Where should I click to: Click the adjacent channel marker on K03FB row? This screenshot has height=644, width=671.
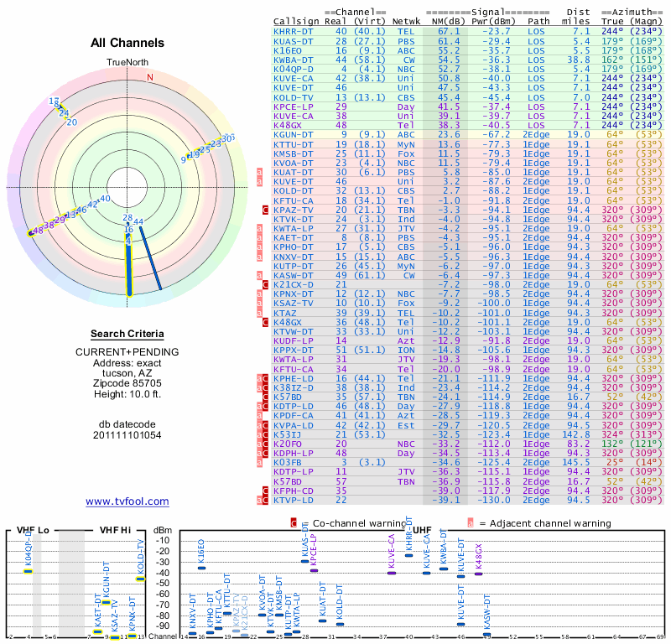coord(259,463)
